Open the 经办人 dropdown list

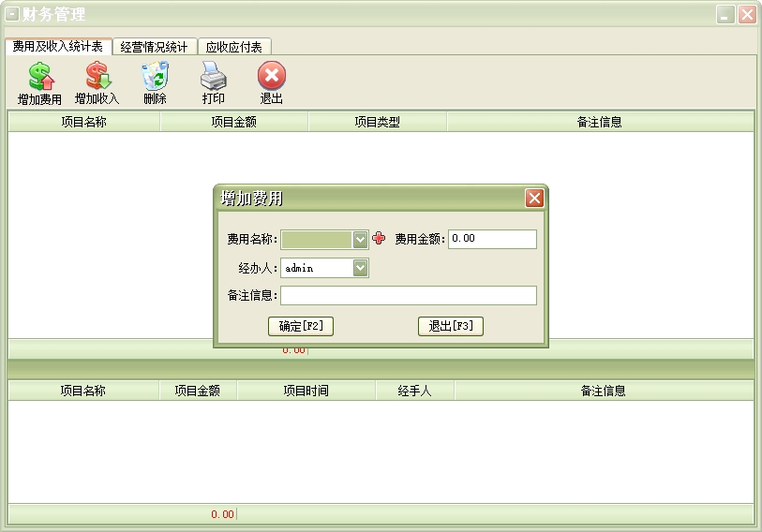click(x=361, y=269)
